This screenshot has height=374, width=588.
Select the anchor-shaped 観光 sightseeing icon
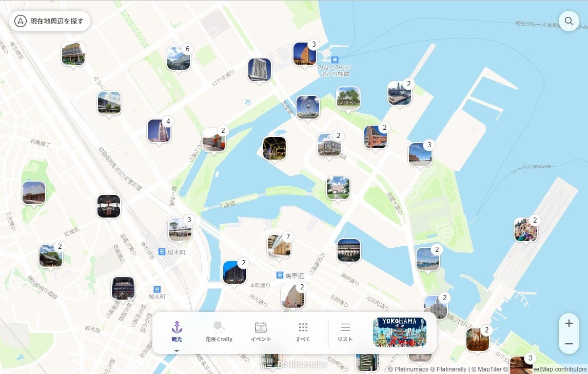coord(177,328)
